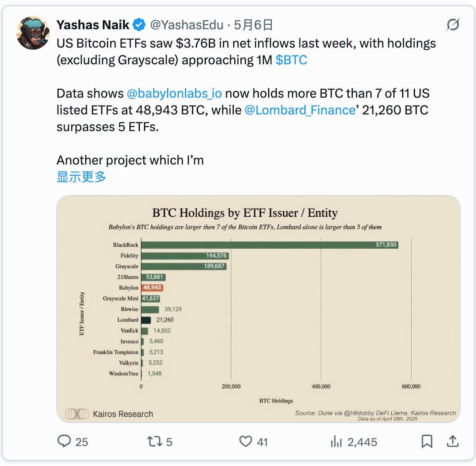Click the slashed circle icon at top right
This screenshot has height=466, width=476.
(453, 25)
